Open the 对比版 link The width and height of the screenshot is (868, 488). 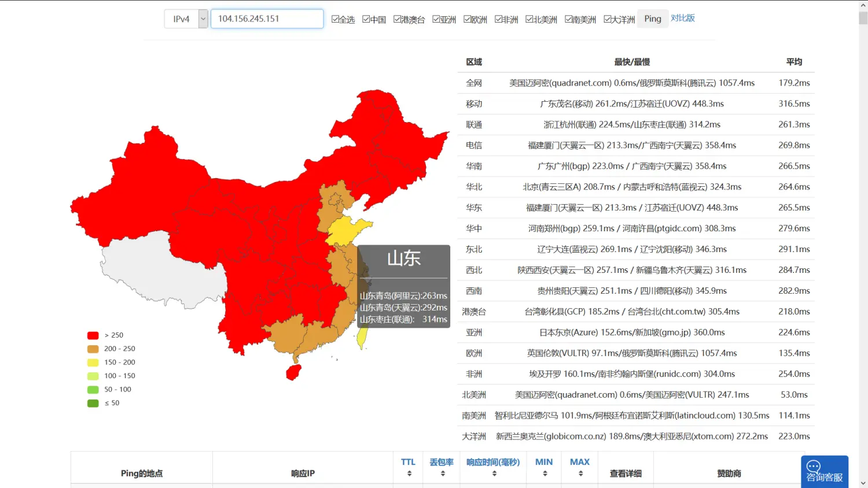tap(683, 18)
